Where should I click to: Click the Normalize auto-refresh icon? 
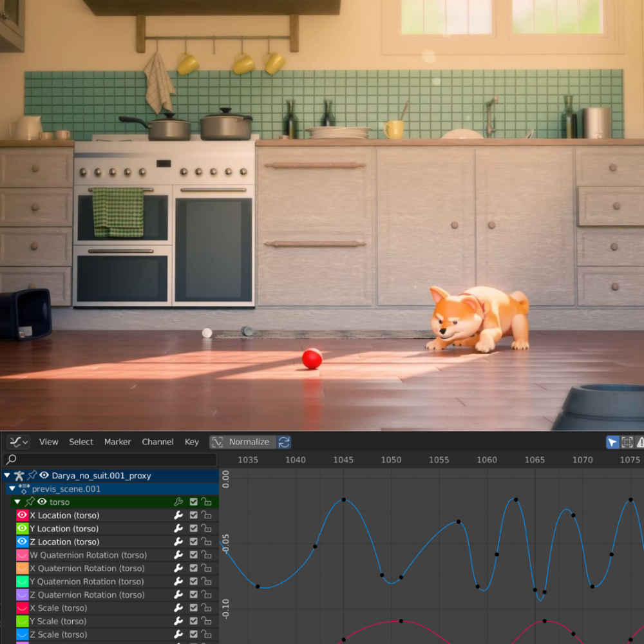click(284, 442)
